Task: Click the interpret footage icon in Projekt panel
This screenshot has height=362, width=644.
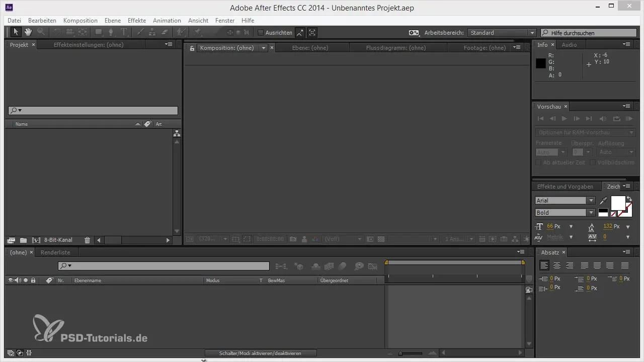Action: (11, 240)
